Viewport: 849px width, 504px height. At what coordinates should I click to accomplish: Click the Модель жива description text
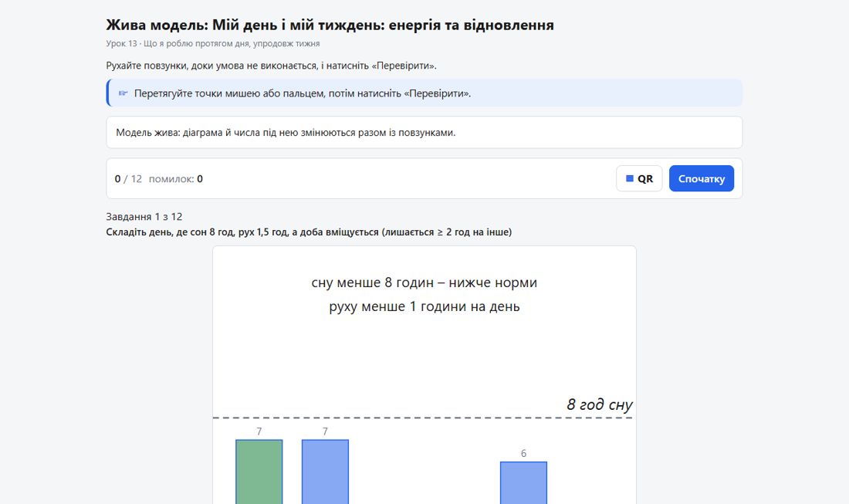(286, 133)
